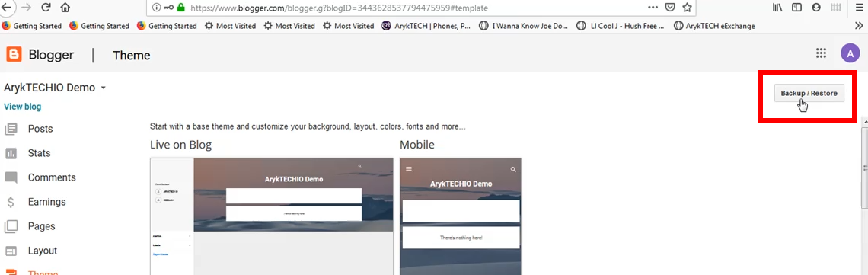The height and width of the screenshot is (275, 868).
Task: Select Earnings in the sidebar
Action: (47, 202)
